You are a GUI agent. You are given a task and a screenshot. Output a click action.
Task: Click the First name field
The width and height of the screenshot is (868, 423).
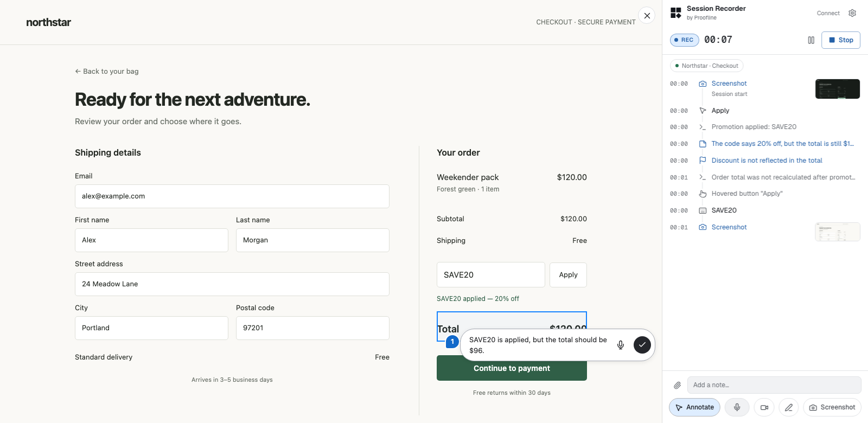pos(151,240)
